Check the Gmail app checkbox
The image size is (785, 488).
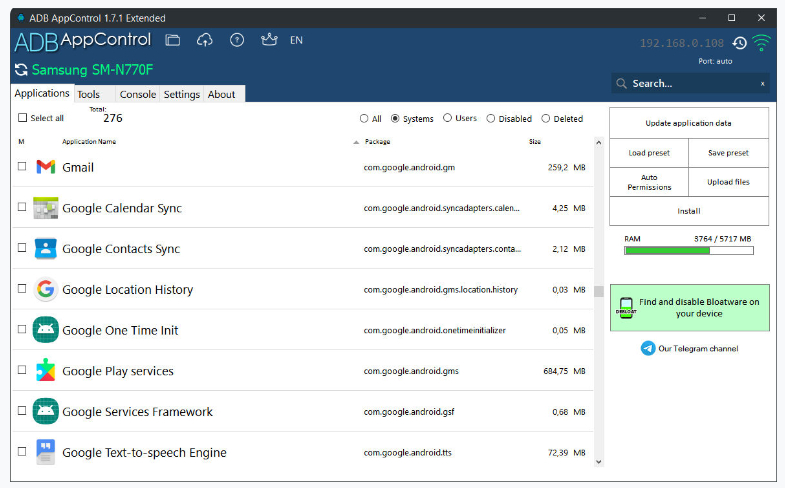click(22, 167)
